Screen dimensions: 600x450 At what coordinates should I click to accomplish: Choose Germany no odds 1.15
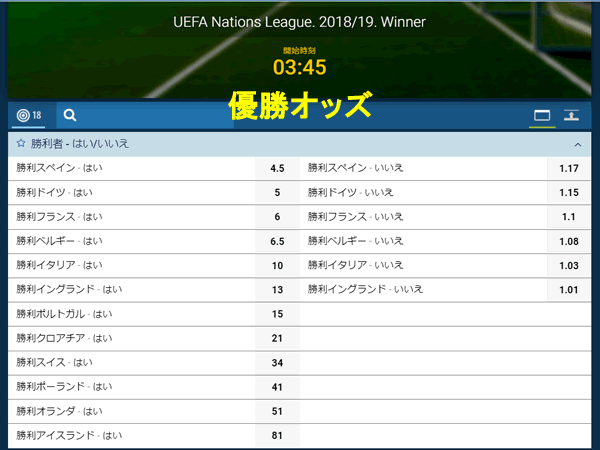tap(569, 192)
